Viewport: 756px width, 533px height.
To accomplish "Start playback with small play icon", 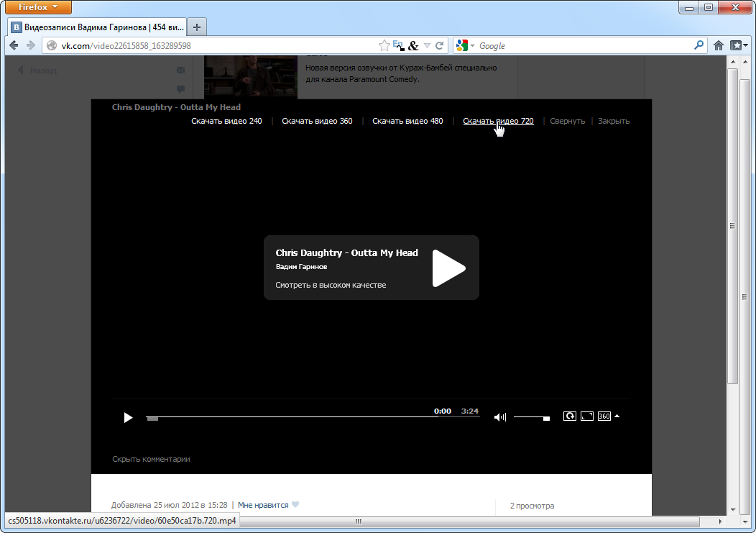I will [128, 417].
